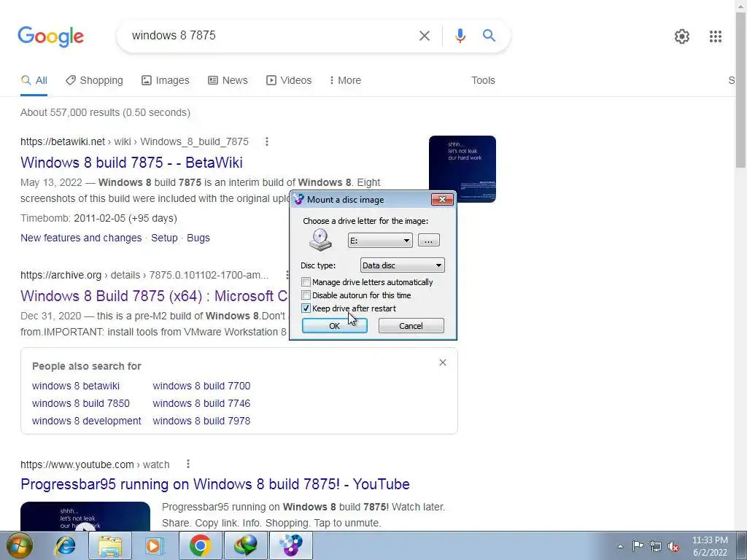Open New features and changes sitelink
Screen dimensions: 747x560
[81, 238]
